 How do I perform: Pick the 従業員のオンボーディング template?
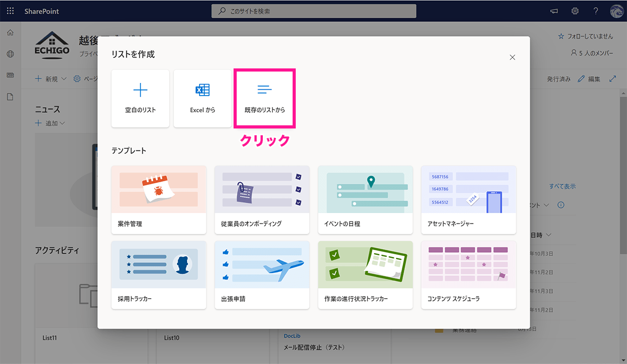pyautogui.click(x=262, y=200)
